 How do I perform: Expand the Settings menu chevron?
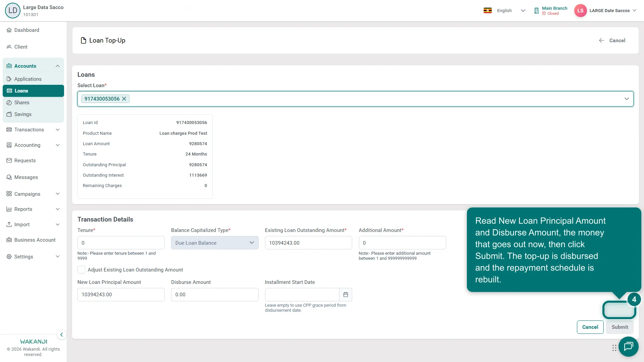click(58, 257)
